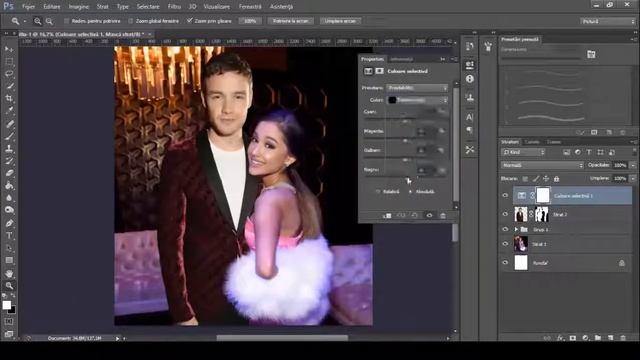This screenshot has width=640, height=360.
Task: Click the zoom-out magnifier in options bar
Action: point(49,21)
